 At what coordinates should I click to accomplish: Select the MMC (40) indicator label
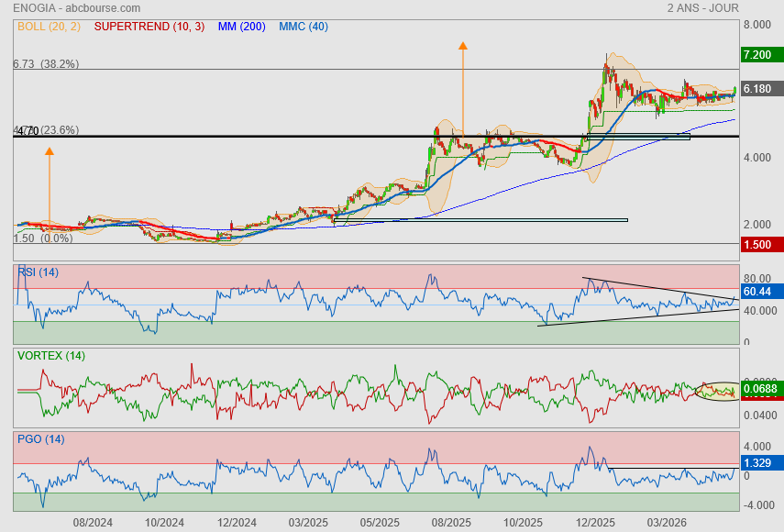click(x=304, y=27)
